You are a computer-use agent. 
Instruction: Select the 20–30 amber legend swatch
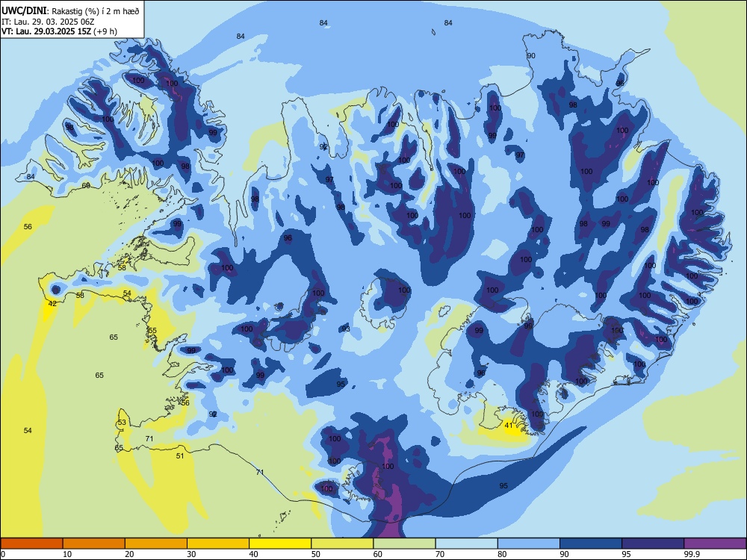pos(156,544)
